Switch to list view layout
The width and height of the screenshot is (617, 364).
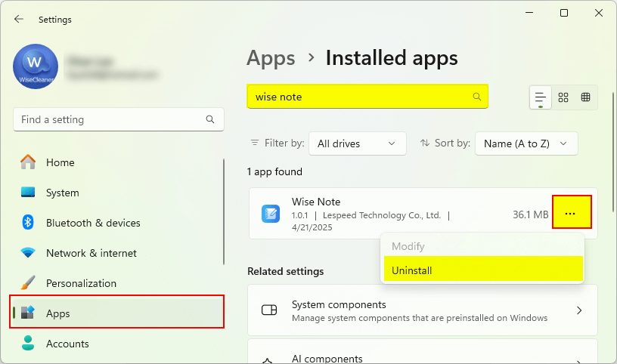[x=541, y=97]
